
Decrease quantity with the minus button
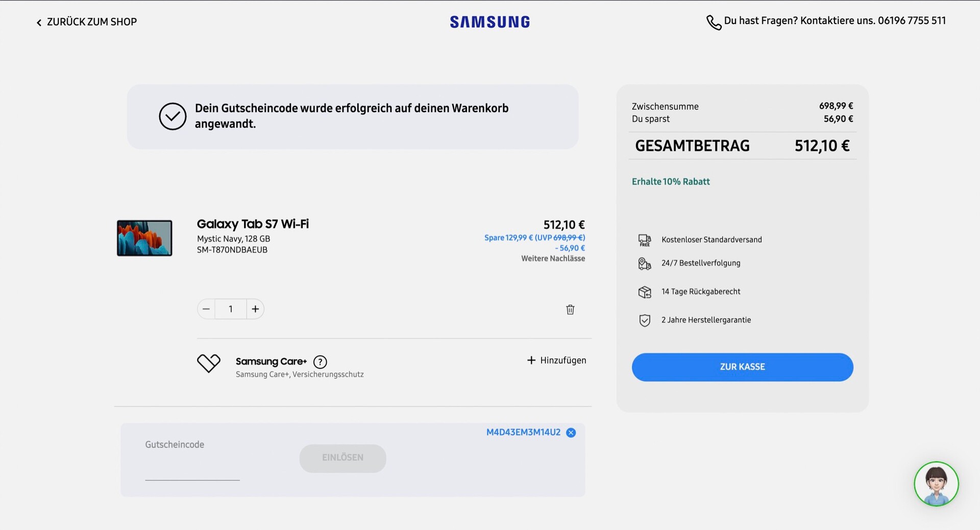pyautogui.click(x=206, y=309)
